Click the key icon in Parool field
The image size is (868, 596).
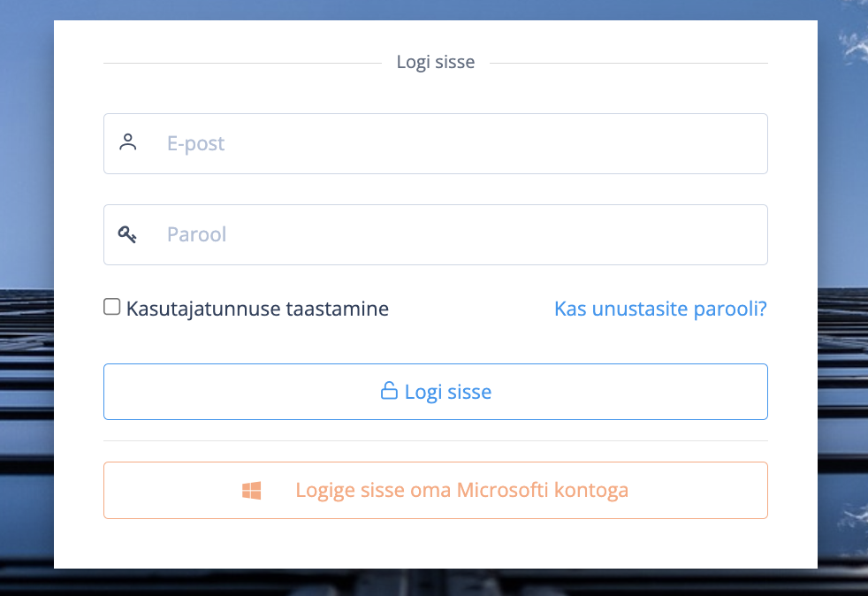click(128, 234)
